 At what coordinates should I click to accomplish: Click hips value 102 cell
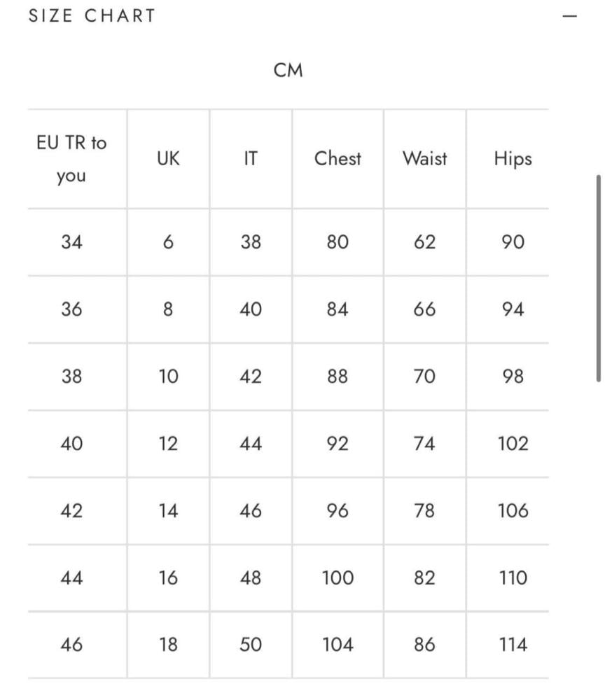click(513, 444)
